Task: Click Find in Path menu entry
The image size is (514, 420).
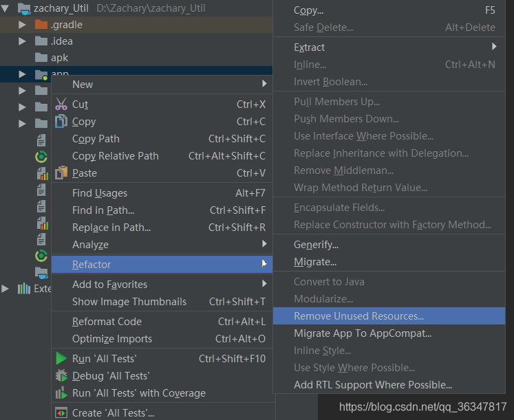Action: (103, 210)
